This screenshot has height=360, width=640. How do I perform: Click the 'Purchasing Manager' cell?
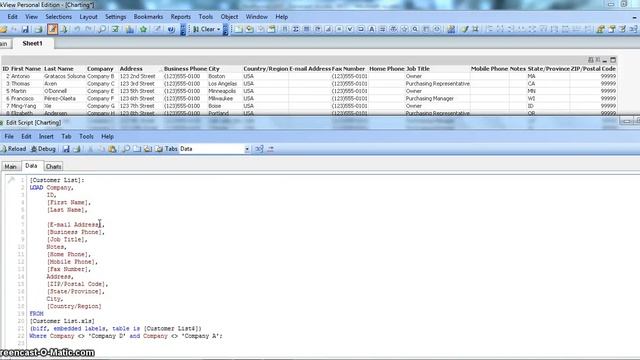429,98
